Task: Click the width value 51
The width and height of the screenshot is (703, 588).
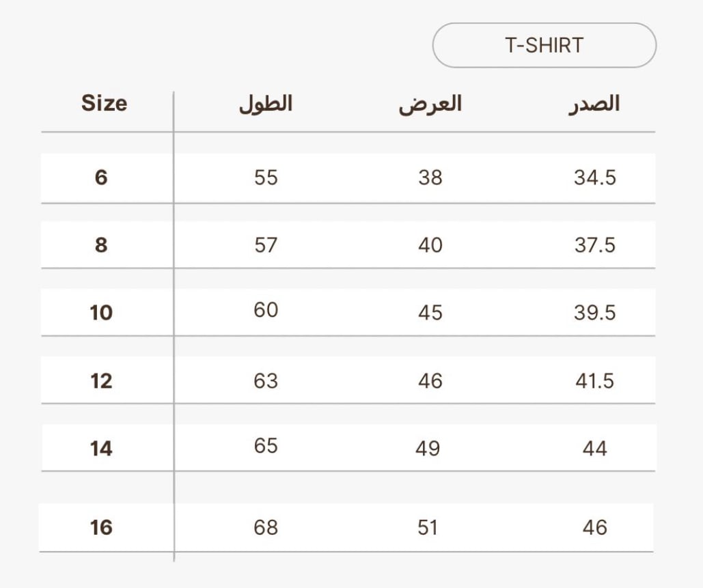Action: [428, 527]
